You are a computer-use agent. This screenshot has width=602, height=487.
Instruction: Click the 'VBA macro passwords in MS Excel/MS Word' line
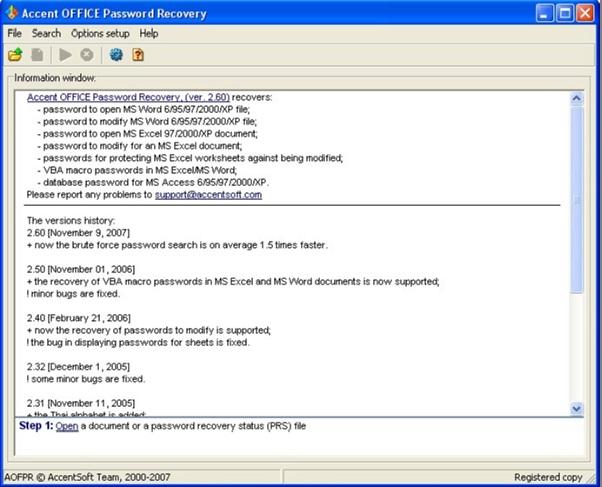point(137,170)
